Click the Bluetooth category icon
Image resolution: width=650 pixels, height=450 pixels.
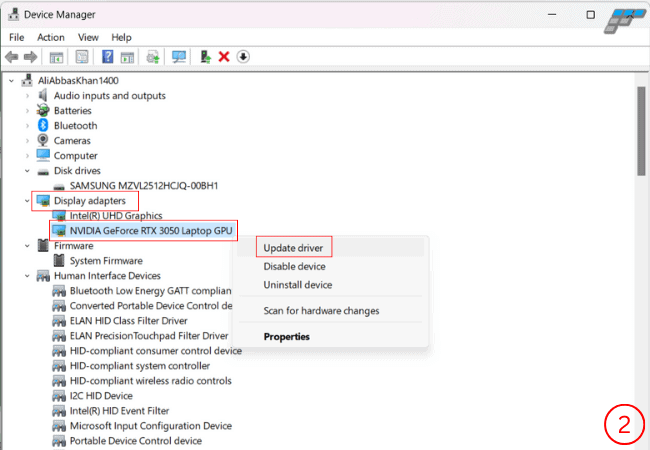[x=43, y=125]
